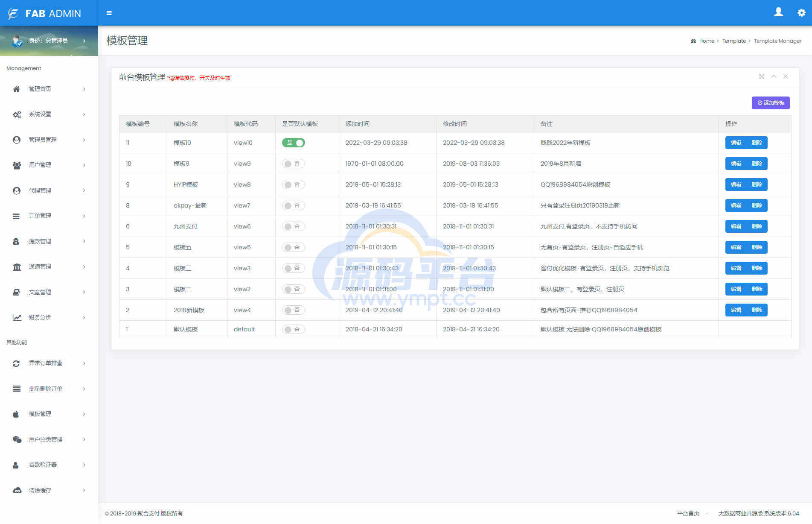Click the WeChat icon beside 用户分类管理

click(17, 439)
